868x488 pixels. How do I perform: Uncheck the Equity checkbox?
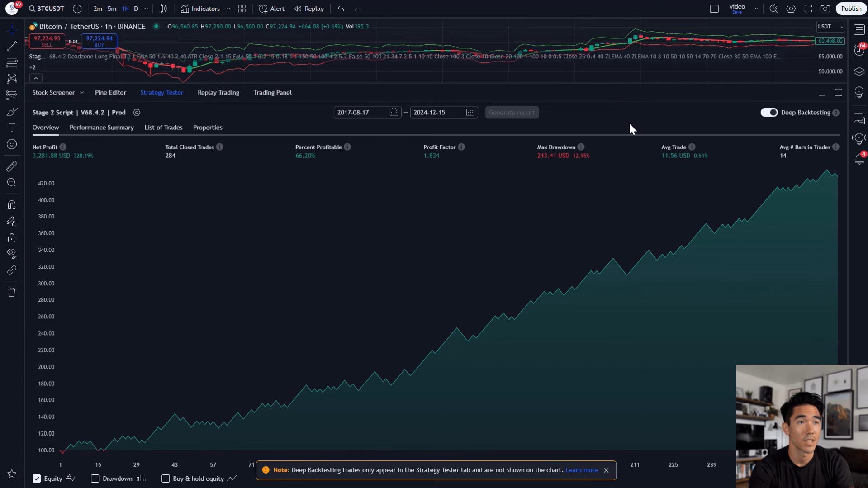pos(37,479)
